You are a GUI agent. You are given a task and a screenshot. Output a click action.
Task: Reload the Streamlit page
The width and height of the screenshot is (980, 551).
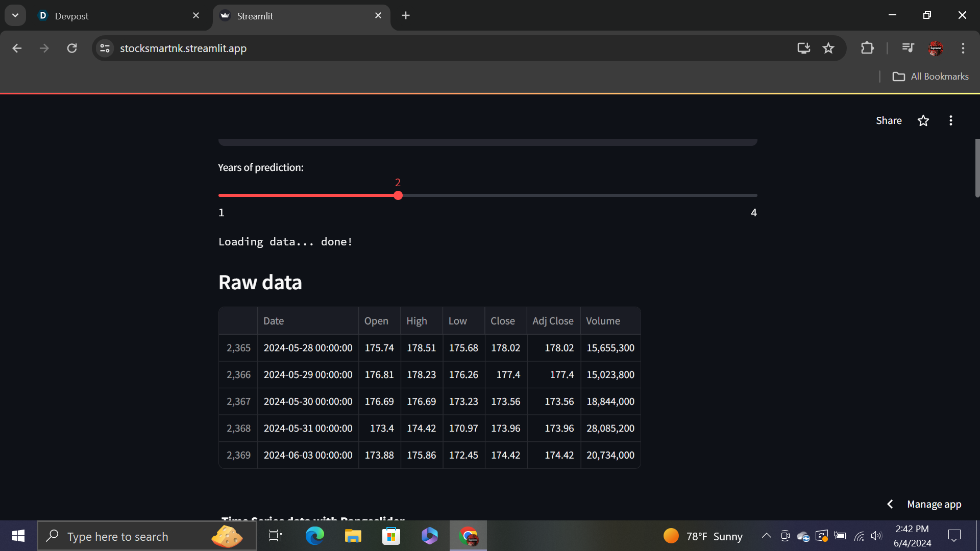click(72, 48)
